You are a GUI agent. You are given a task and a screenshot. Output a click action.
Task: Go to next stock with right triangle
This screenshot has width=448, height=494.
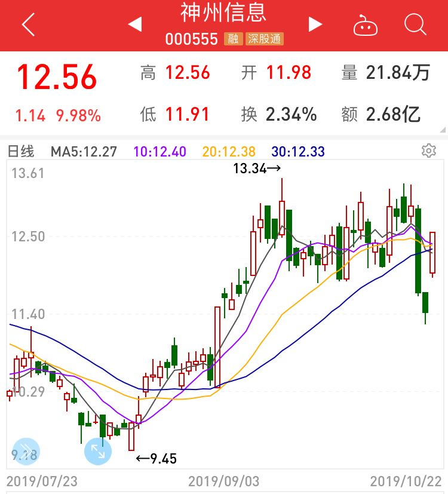315,24
